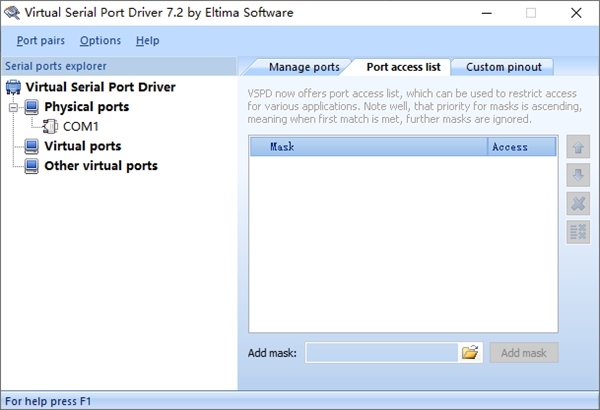Switch to the Manage ports tab
The height and width of the screenshot is (410, 600).
[304, 67]
